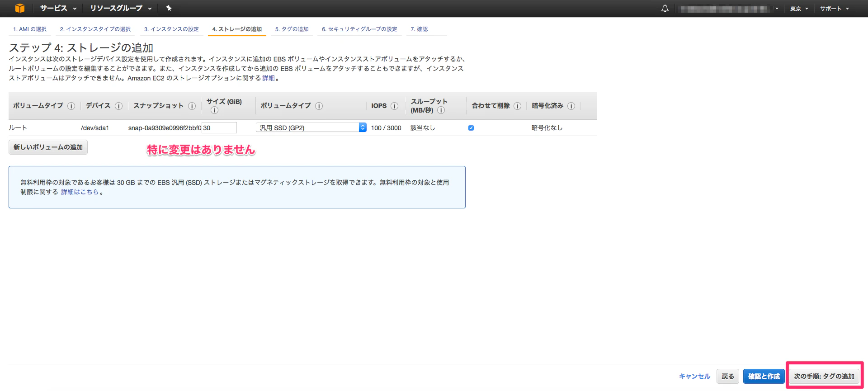Show info icon under サイズ (GiB)
Screen dimensions: 868x391
pyautogui.click(x=214, y=110)
